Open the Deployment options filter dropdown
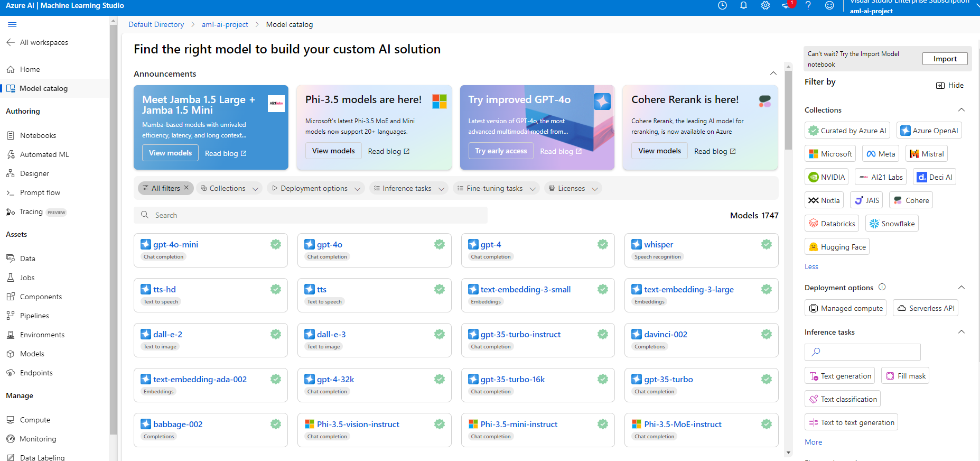The height and width of the screenshot is (461, 980). pos(316,188)
